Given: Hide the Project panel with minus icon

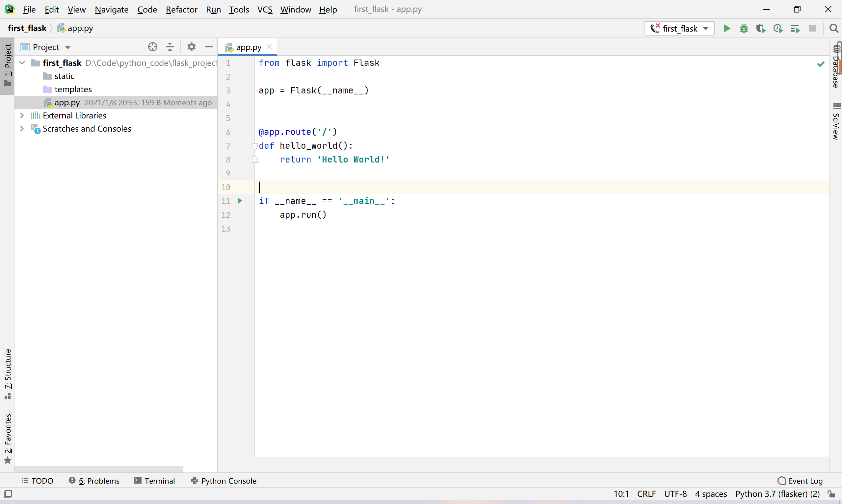Looking at the screenshot, I should click(209, 47).
